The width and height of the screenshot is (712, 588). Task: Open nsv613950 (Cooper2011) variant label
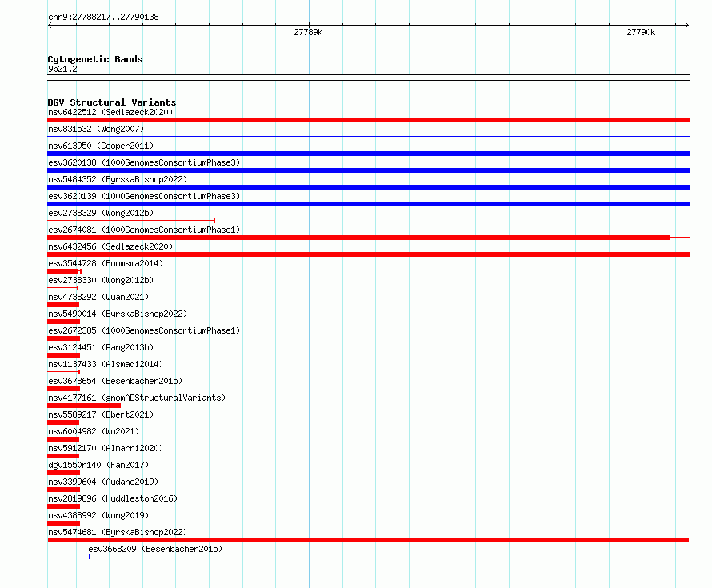pyautogui.click(x=101, y=146)
